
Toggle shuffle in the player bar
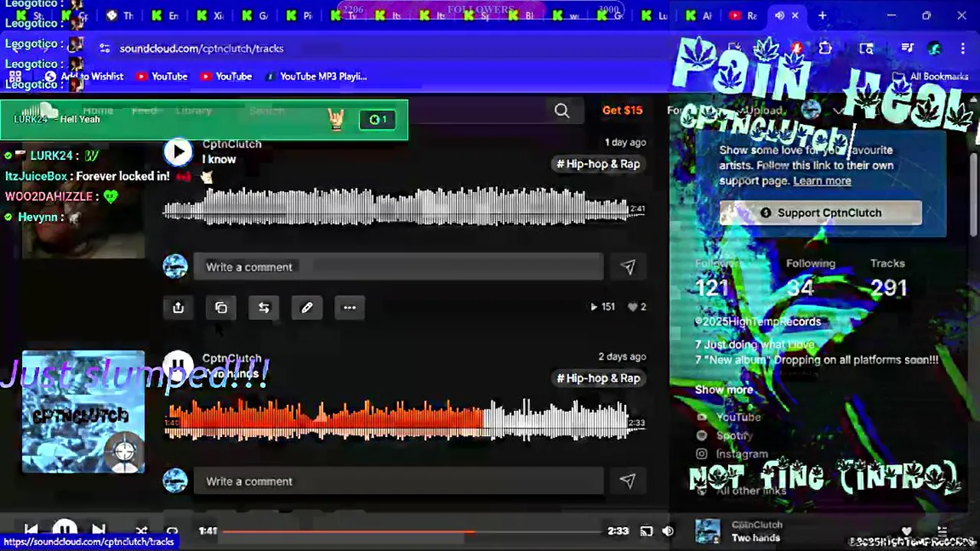coord(142,530)
